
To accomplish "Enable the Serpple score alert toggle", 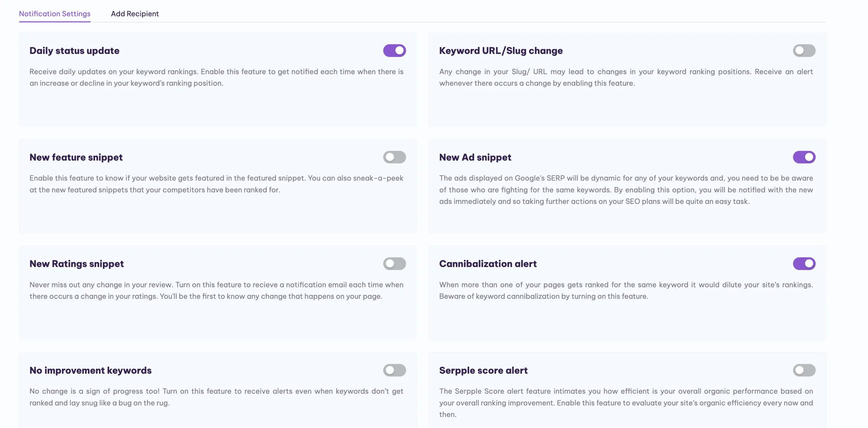I will point(804,370).
